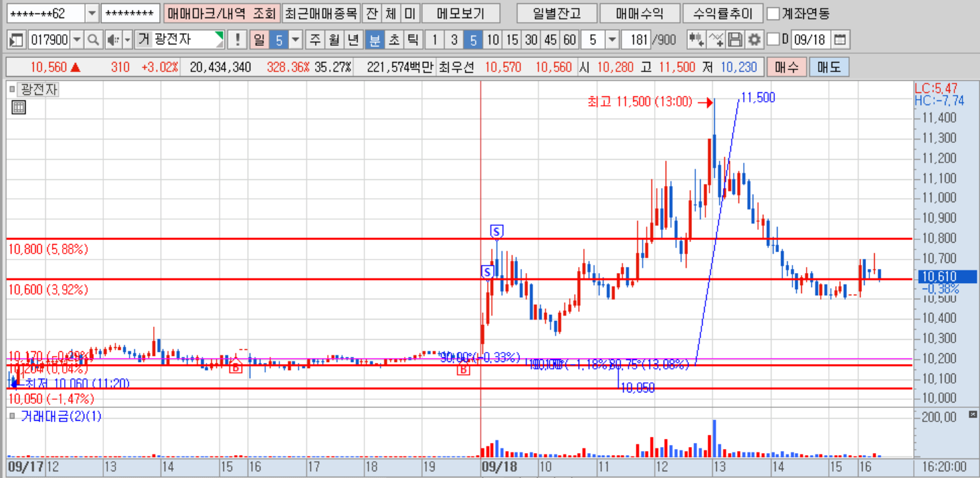Open the interval dropdown before the 181 field
Image resolution: width=980 pixels, height=478 pixels.
point(612,40)
